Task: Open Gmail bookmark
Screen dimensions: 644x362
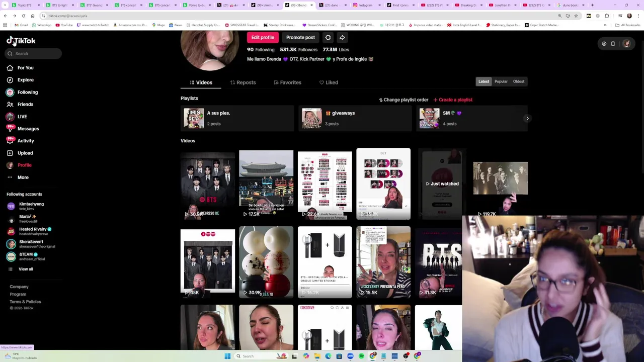Action: [x=21, y=25]
